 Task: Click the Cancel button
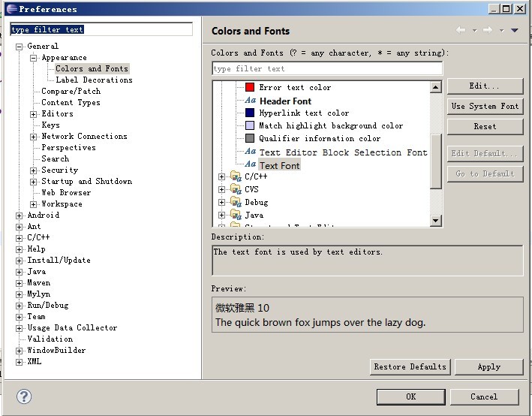click(x=484, y=396)
